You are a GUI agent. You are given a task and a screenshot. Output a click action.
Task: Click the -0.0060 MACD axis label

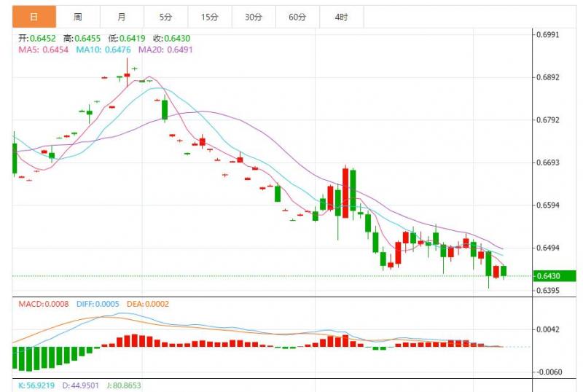point(549,372)
